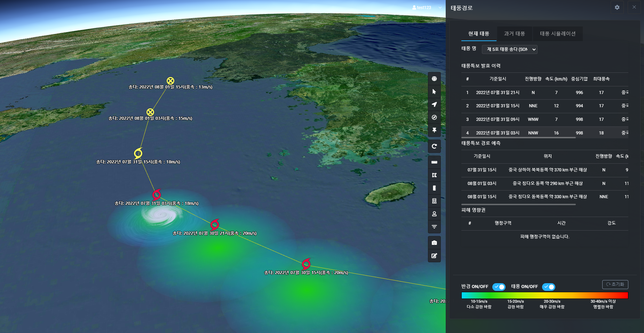
Task: Click the 초기화 reset button
Action: [615, 284]
